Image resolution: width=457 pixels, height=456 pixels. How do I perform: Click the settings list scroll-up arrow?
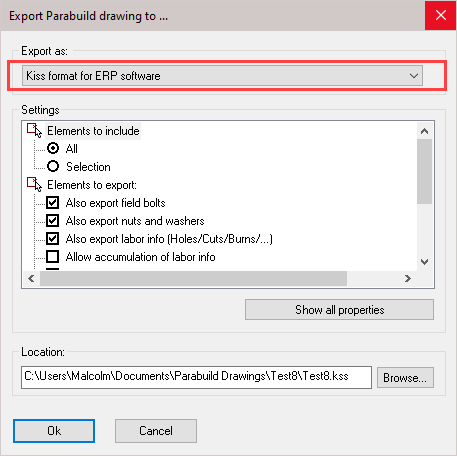424,131
